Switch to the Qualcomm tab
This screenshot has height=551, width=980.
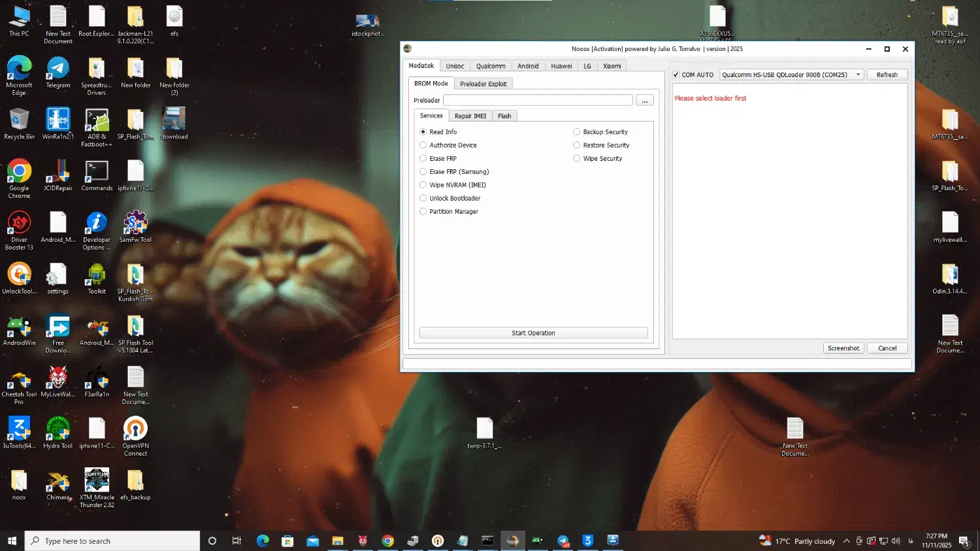point(491,66)
